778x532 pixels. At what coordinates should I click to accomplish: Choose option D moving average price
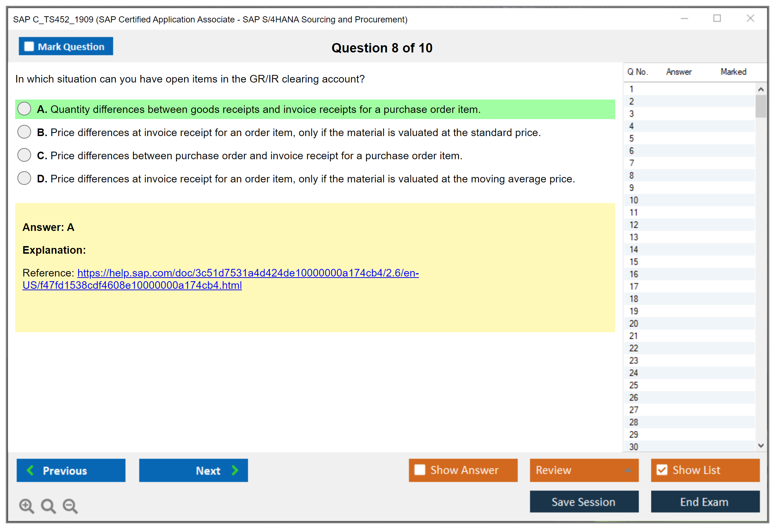[24, 178]
